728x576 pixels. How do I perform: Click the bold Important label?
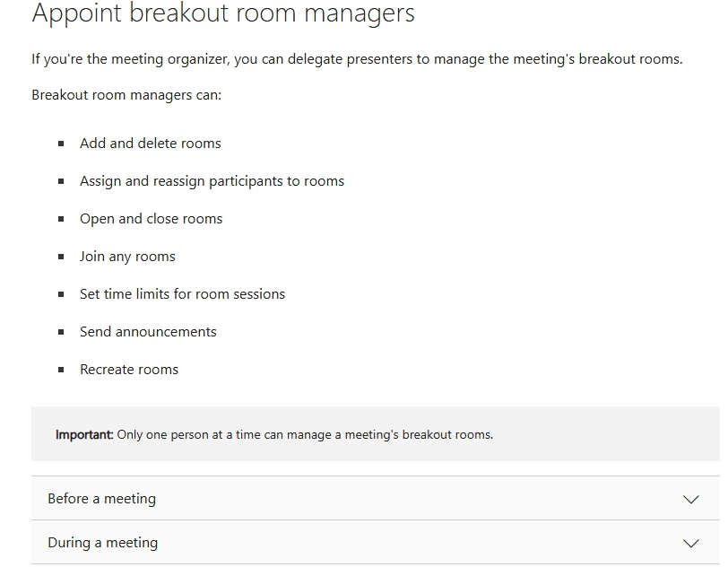[x=84, y=434]
